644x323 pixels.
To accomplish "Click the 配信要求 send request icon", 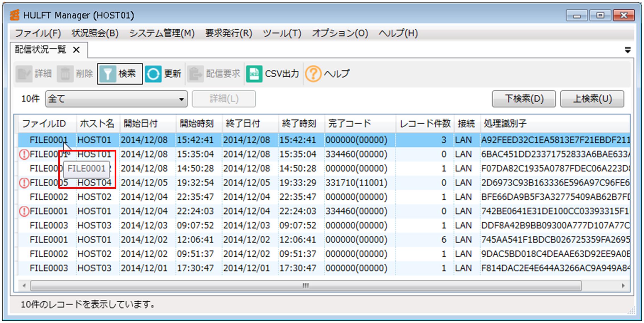I will [195, 74].
